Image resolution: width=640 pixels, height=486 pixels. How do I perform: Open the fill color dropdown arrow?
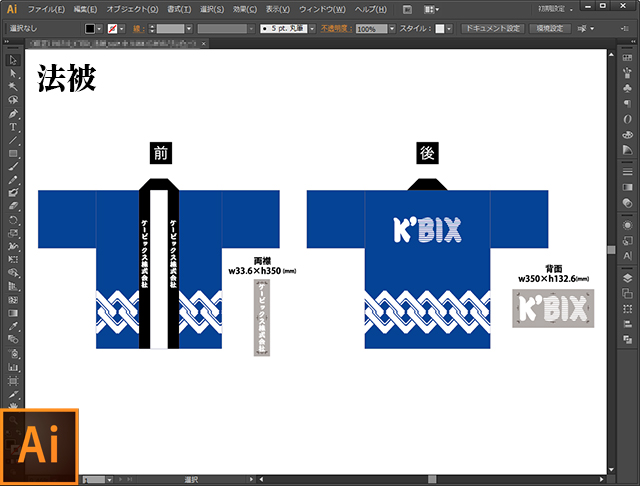(x=99, y=29)
